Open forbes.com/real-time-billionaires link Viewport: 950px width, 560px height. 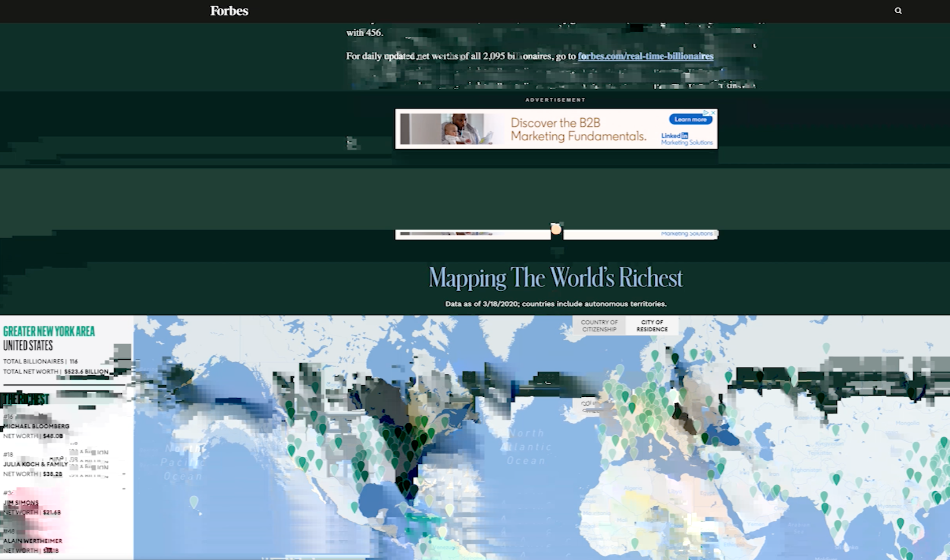(645, 56)
